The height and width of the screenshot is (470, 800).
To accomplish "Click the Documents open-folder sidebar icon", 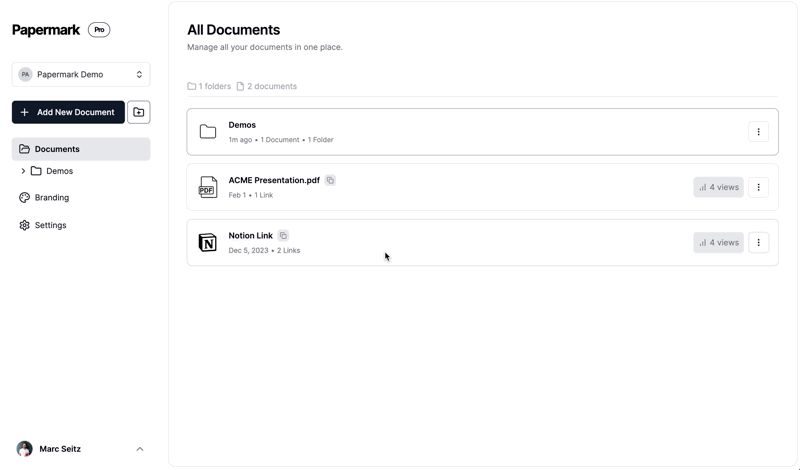I will (x=24, y=149).
